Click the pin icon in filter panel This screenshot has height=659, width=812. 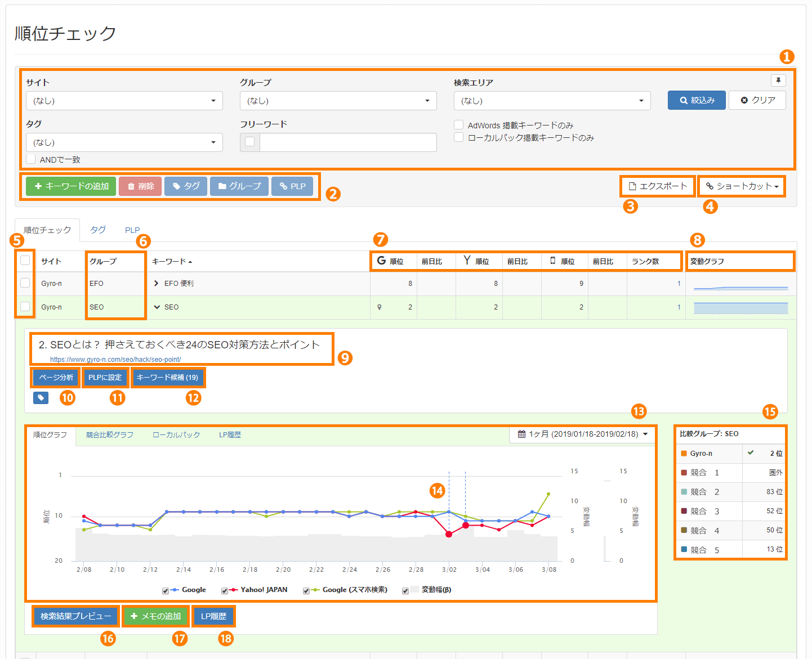click(x=778, y=80)
